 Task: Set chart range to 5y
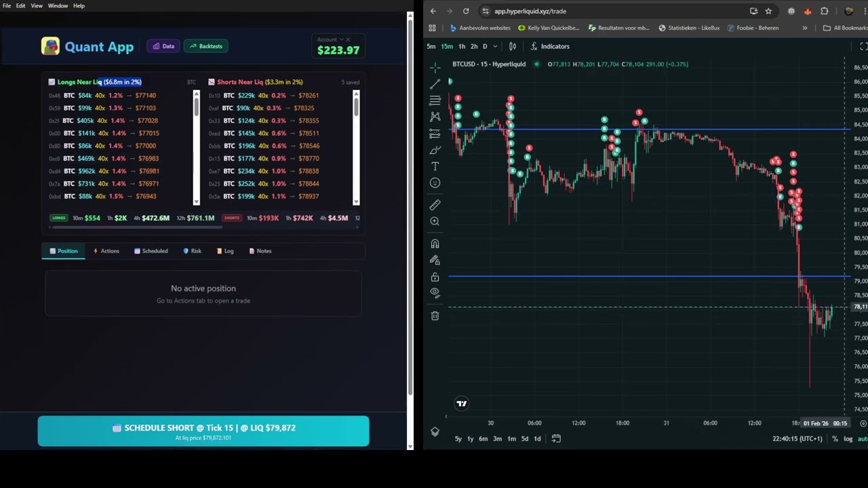tap(458, 439)
